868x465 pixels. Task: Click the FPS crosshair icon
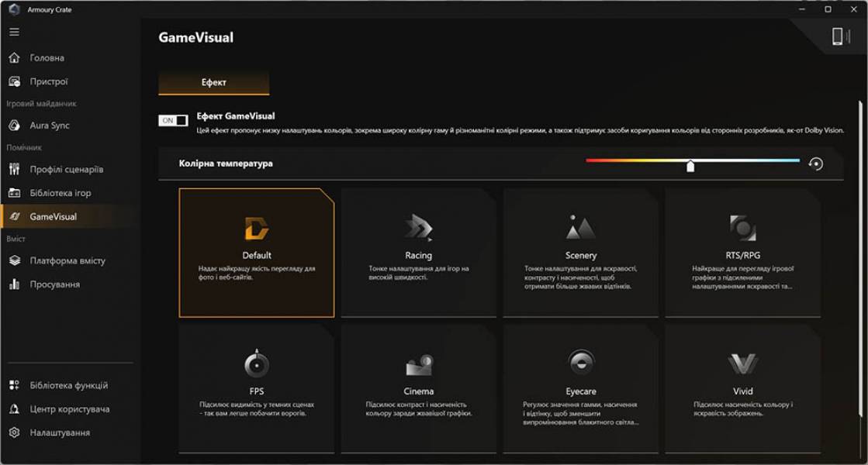[256, 363]
